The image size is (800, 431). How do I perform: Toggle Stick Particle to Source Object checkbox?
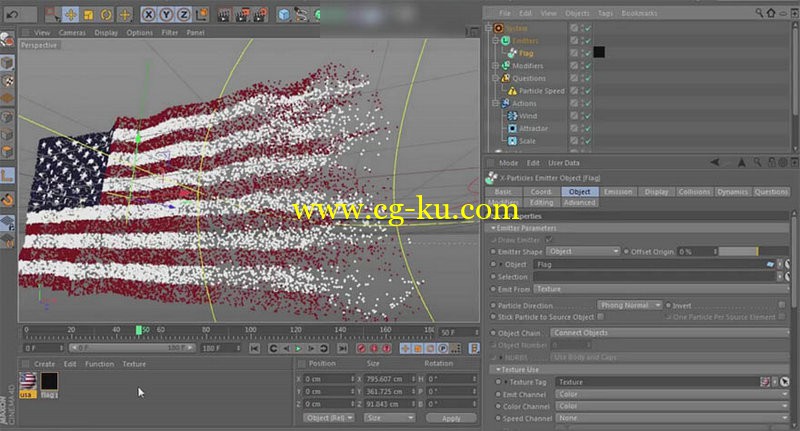pyautogui.click(x=601, y=317)
